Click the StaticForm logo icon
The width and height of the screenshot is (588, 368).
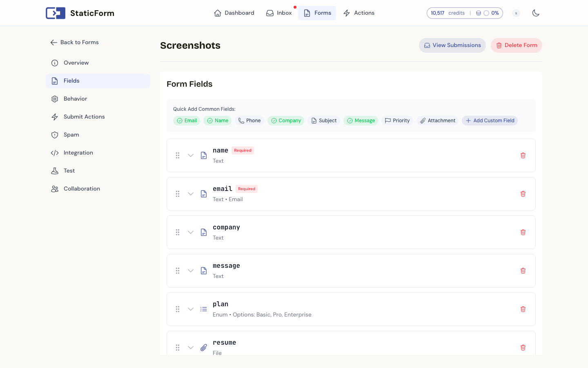click(56, 13)
